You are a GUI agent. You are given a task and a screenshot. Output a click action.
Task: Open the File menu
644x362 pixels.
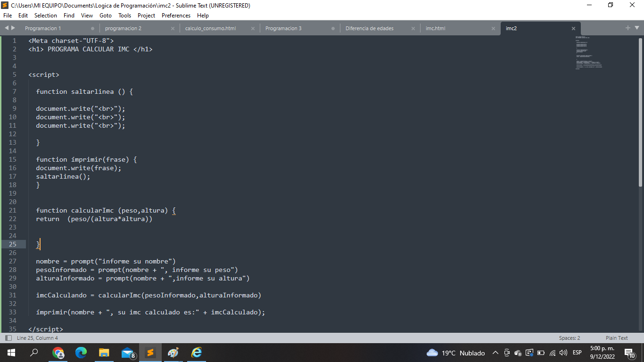click(8, 16)
